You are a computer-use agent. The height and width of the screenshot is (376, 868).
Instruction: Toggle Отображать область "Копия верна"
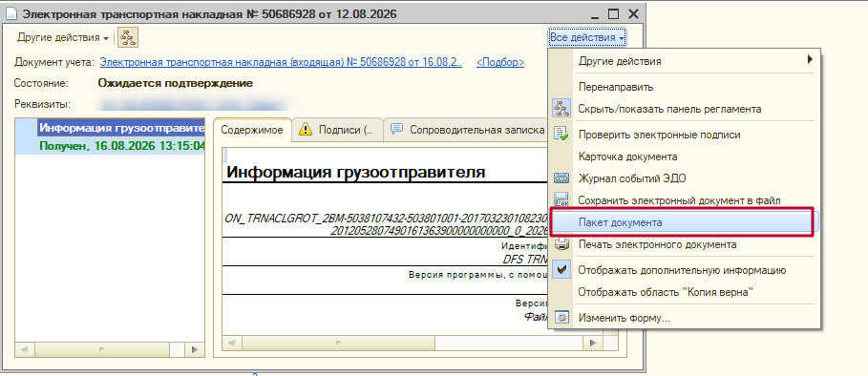pyautogui.click(x=684, y=291)
